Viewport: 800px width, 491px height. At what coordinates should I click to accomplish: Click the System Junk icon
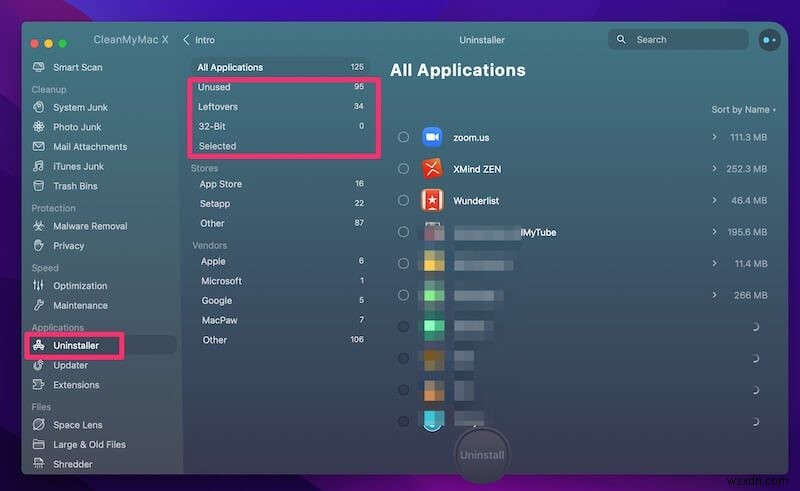click(x=38, y=107)
